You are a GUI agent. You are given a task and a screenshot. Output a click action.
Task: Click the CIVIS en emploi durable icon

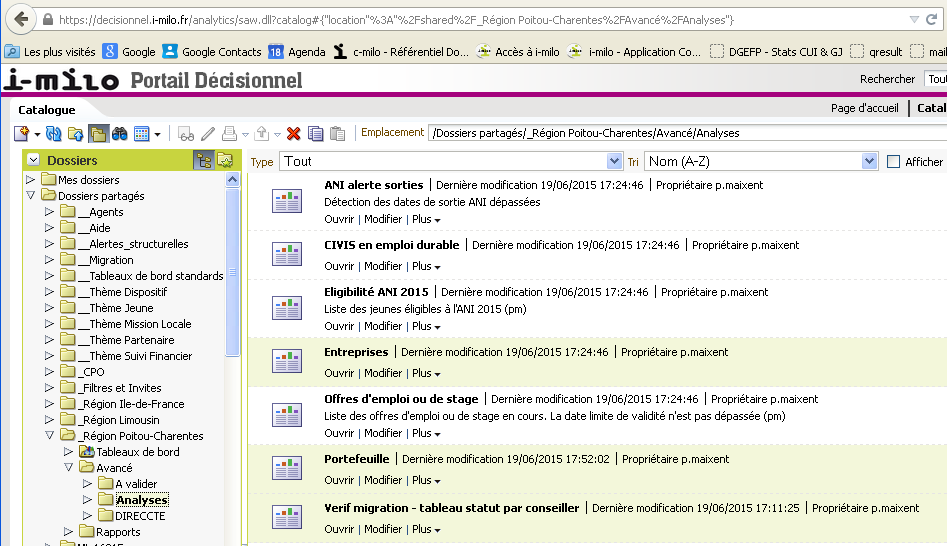tap(287, 254)
